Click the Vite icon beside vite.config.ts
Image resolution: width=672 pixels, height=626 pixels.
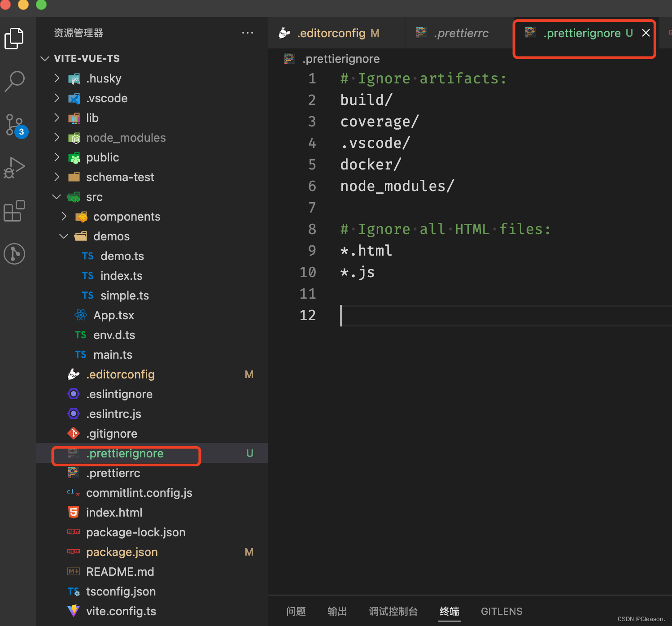(x=74, y=611)
